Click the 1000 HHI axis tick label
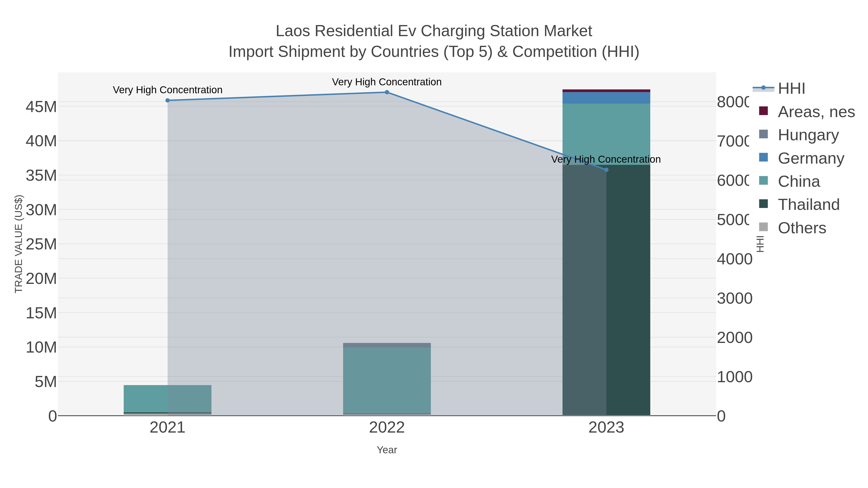Image resolution: width=868 pixels, height=488 pixels. [x=735, y=377]
